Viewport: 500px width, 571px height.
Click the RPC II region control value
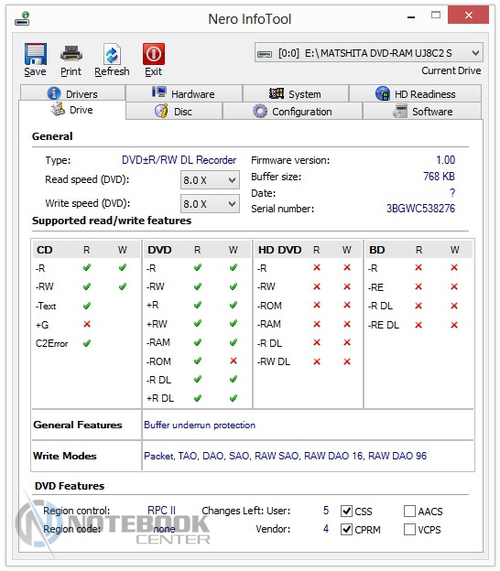click(x=161, y=511)
